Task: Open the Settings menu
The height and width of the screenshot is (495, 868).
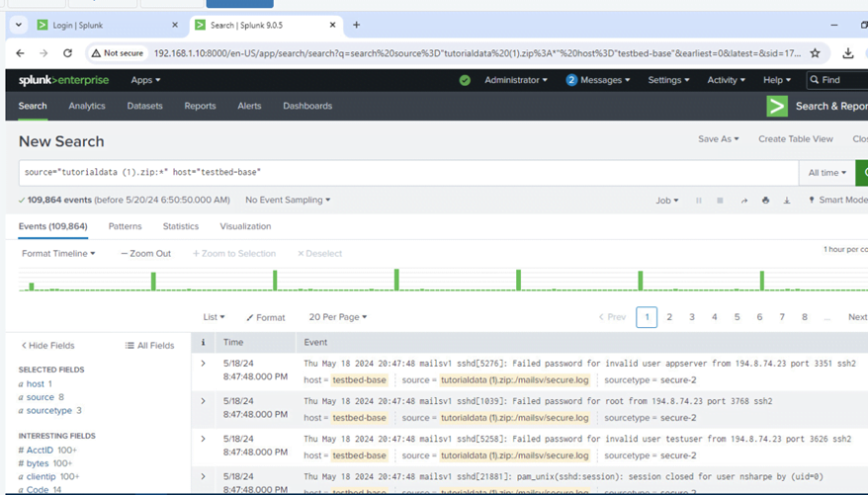Action: pos(668,80)
